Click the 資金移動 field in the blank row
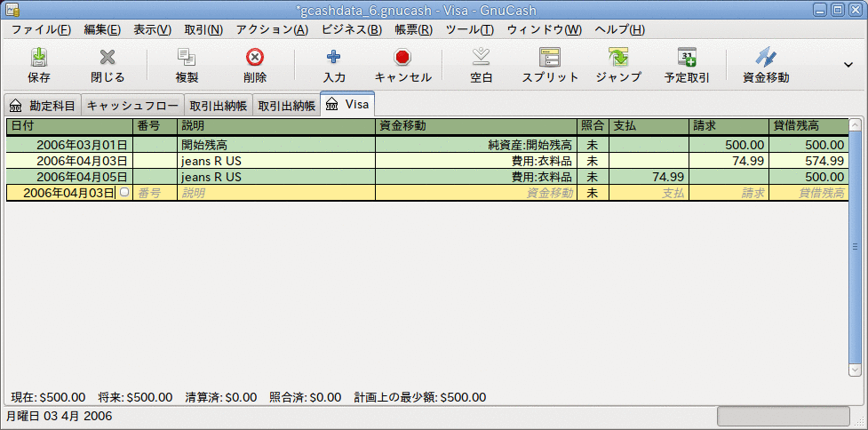 tap(476, 193)
